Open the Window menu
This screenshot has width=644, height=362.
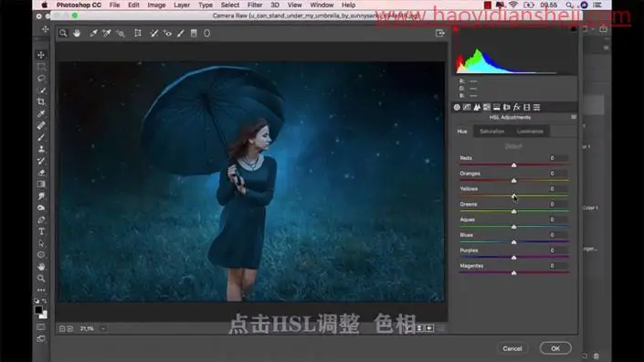(x=322, y=5)
